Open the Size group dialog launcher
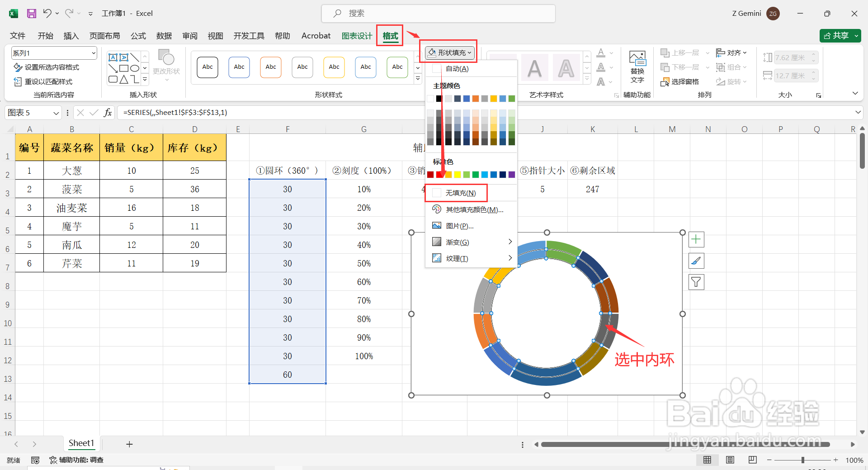 [x=818, y=95]
